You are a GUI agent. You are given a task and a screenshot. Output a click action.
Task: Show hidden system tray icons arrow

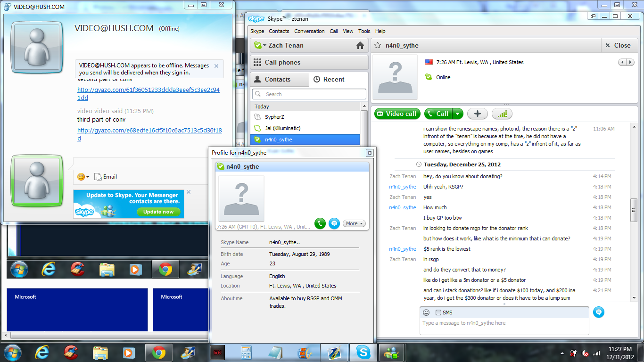[562, 353]
